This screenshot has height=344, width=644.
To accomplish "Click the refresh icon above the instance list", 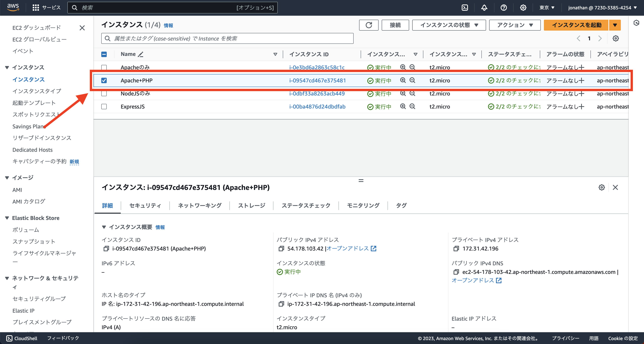I will 368,25.
